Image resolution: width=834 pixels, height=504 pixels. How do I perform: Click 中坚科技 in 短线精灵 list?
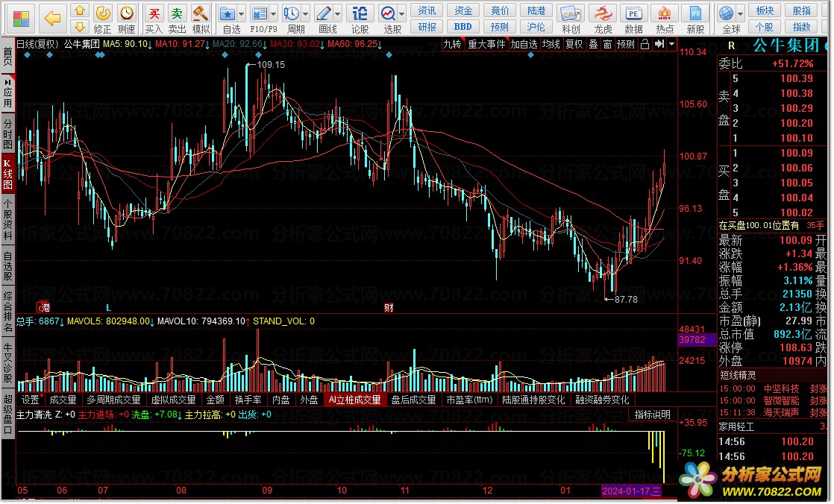point(781,388)
